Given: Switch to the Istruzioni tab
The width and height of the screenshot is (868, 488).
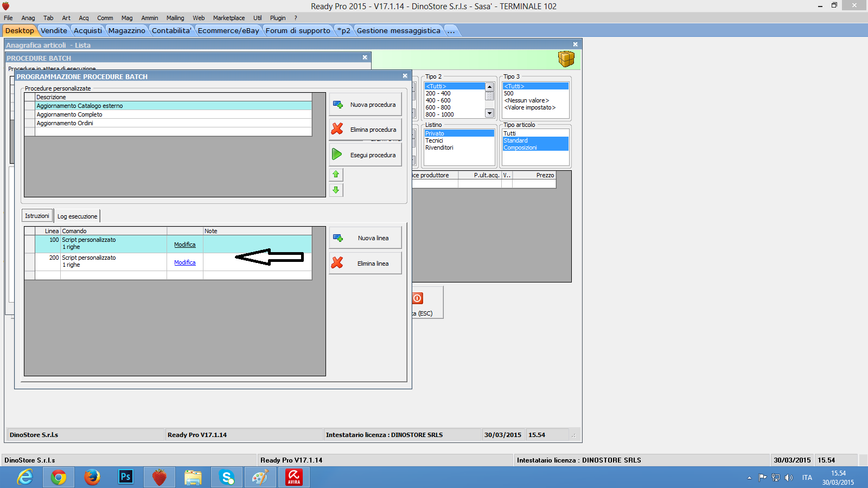Looking at the screenshot, I should (x=37, y=216).
